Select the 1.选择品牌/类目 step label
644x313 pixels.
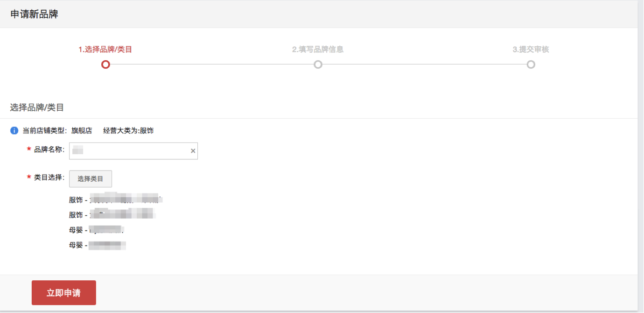click(105, 50)
